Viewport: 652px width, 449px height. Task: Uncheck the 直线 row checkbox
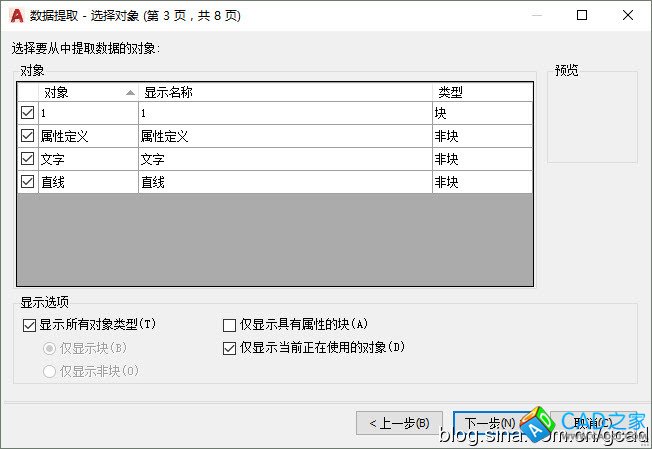click(x=27, y=182)
